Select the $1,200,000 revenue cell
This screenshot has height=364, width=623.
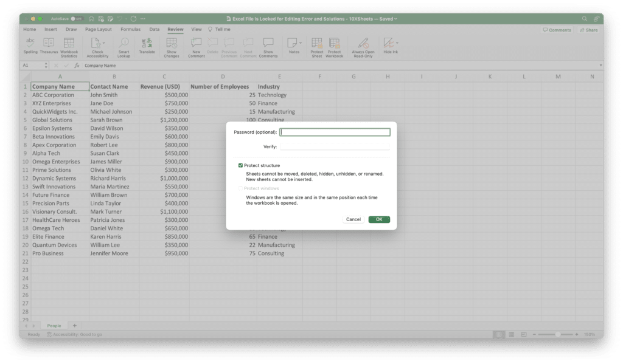coord(164,120)
